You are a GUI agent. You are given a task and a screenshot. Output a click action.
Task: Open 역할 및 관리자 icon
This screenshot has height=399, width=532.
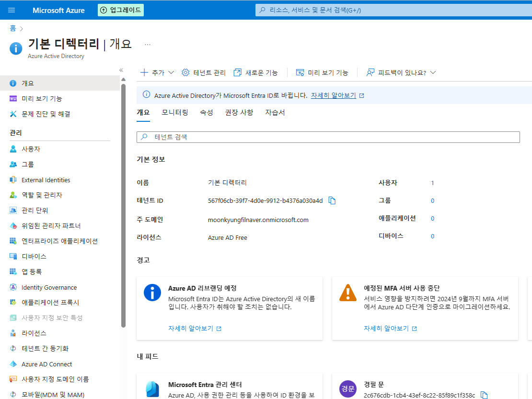pos(13,195)
